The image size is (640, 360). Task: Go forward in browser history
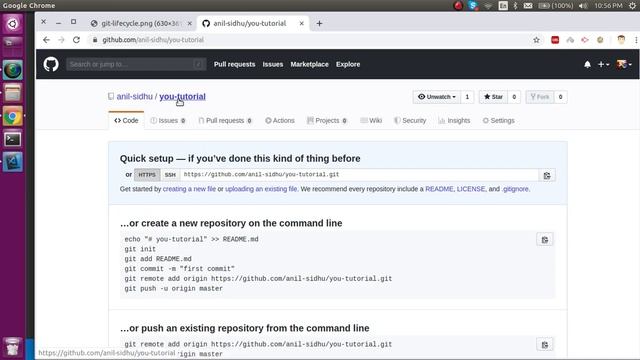click(61, 40)
